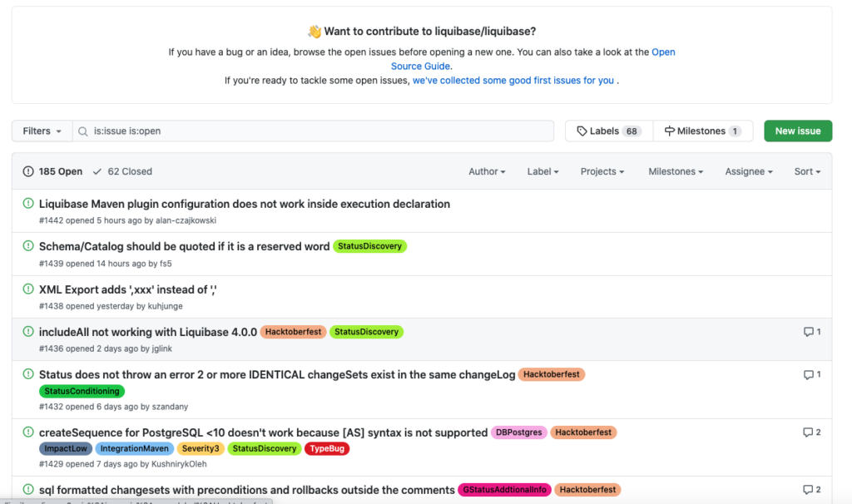
Task: Filter by Hacktoberfest label on includeAll issue
Action: (x=294, y=332)
